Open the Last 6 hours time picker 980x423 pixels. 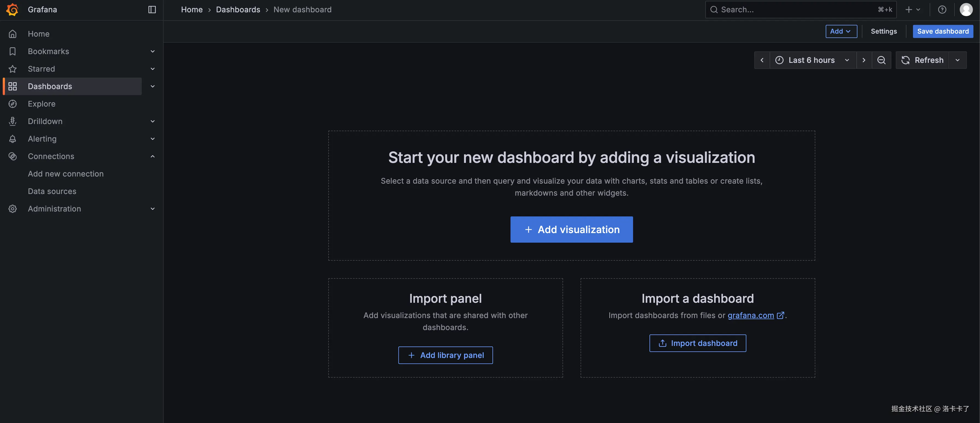[812, 60]
